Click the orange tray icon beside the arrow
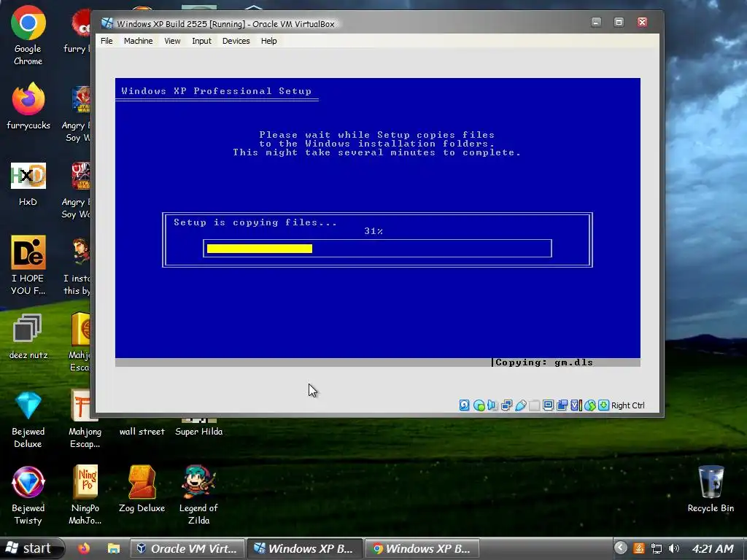 tap(639, 548)
